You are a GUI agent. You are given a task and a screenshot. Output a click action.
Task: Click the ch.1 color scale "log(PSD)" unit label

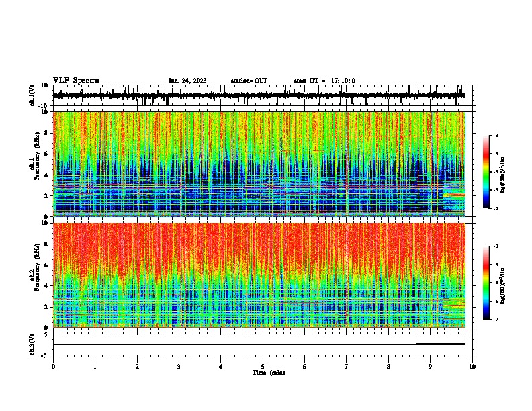502,175
